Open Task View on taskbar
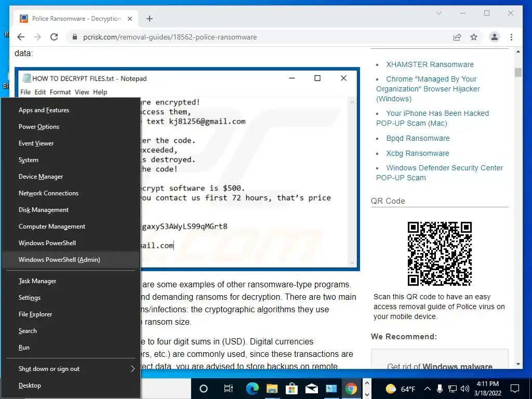This screenshot has height=399, width=532. click(229, 389)
